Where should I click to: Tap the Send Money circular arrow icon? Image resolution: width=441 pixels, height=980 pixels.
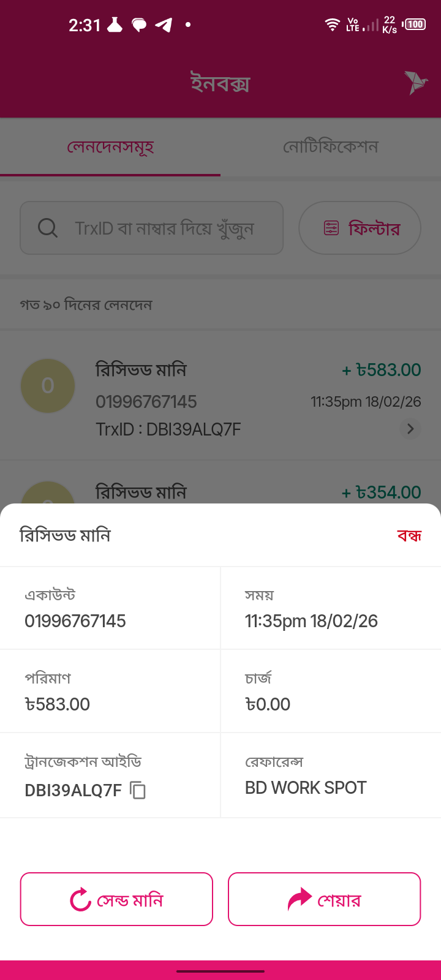[x=80, y=900]
